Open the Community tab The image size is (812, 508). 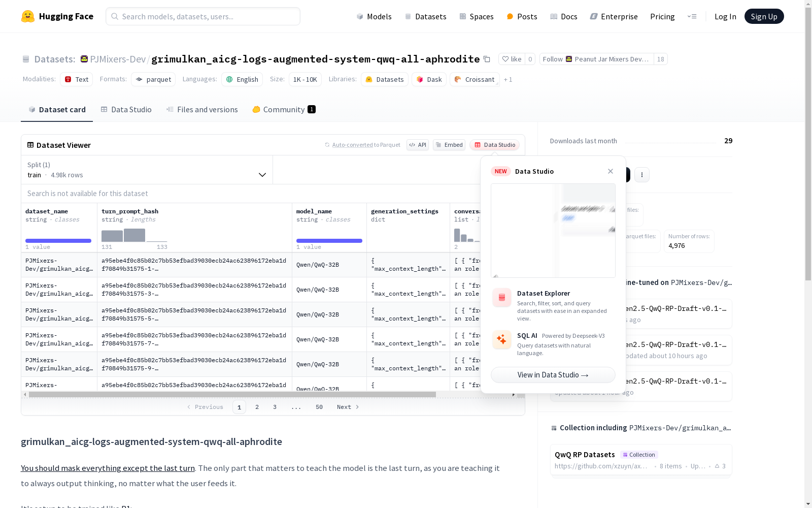point(284,109)
